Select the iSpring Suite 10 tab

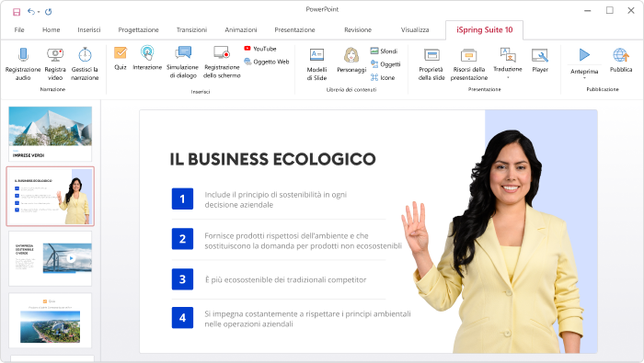pyautogui.click(x=485, y=30)
